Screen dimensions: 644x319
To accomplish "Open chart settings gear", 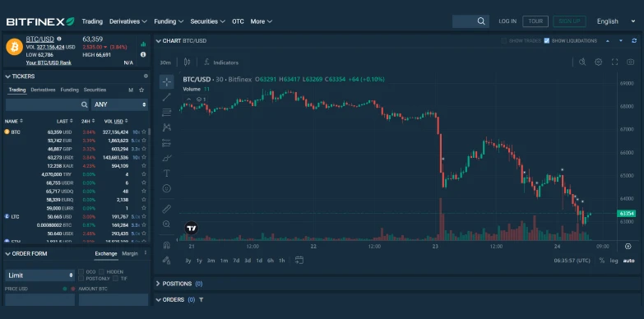I will point(599,62).
